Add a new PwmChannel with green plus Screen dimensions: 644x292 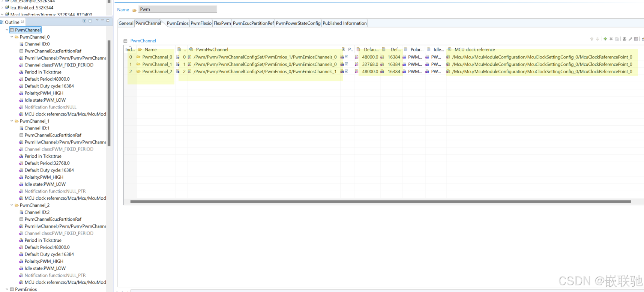pos(605,39)
